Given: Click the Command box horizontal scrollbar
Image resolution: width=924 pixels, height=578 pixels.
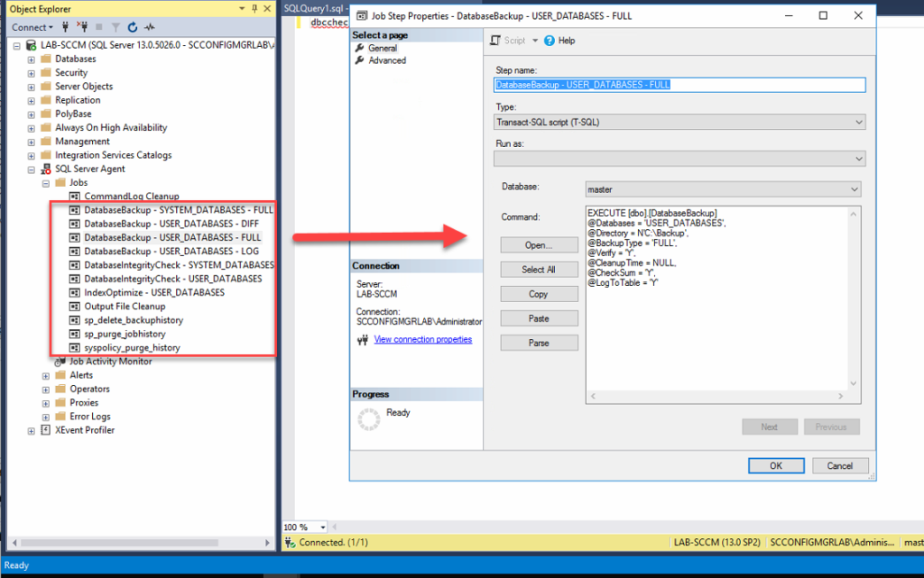Looking at the screenshot, I should tap(716, 396).
